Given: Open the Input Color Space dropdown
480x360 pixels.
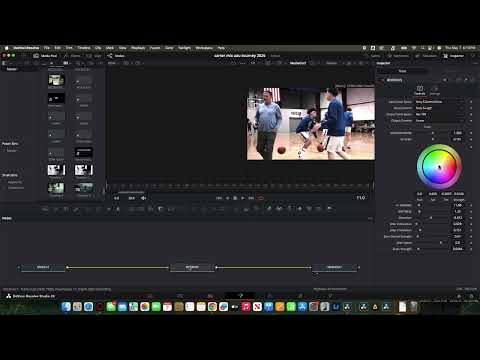Looking at the screenshot, I should coord(440,102).
